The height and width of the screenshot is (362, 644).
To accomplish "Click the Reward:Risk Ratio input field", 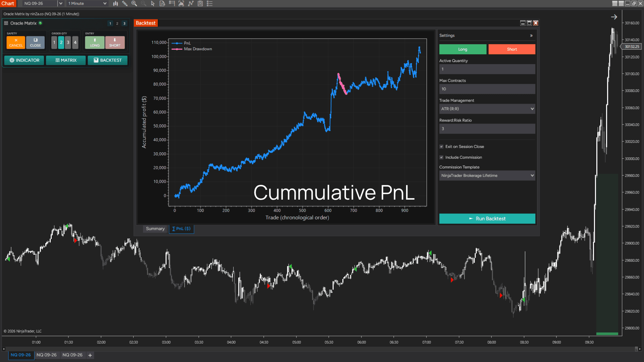I will [487, 128].
